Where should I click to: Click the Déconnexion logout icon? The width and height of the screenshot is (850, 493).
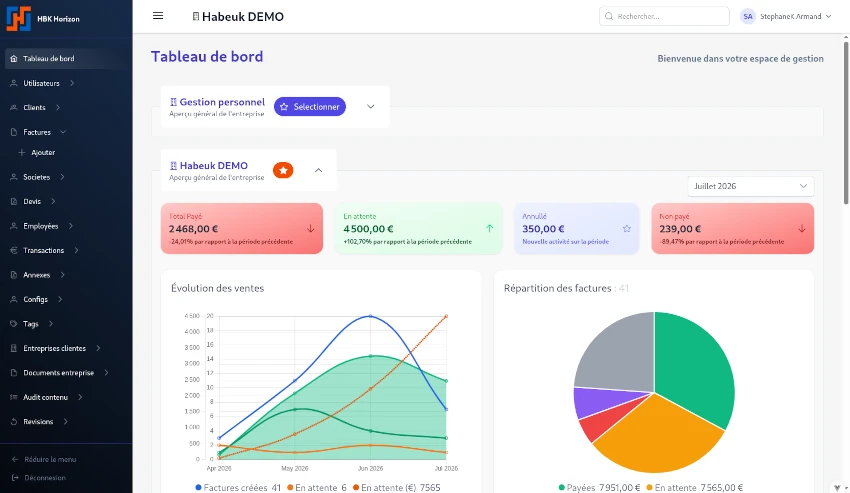coord(15,478)
